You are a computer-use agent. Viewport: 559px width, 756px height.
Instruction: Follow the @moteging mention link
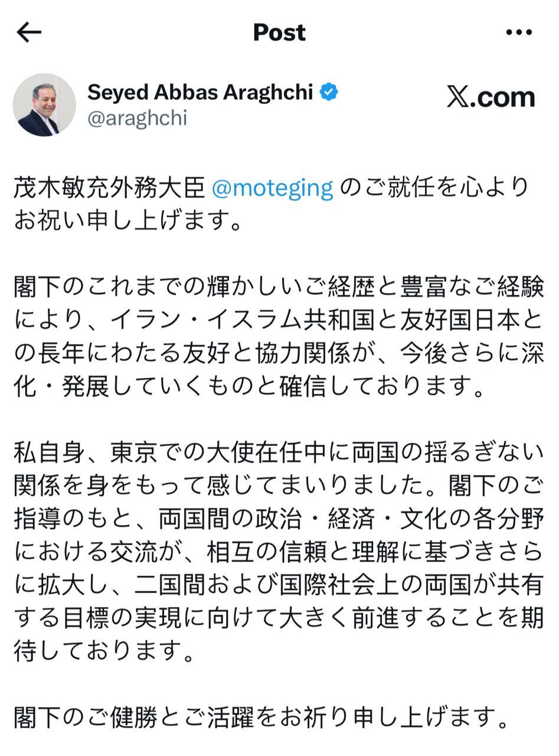click(x=273, y=188)
